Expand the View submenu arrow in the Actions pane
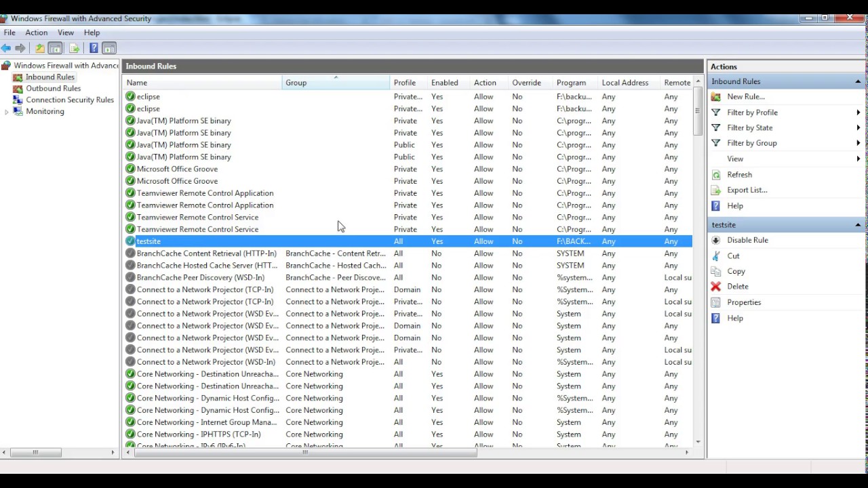The image size is (868, 488). point(859,159)
